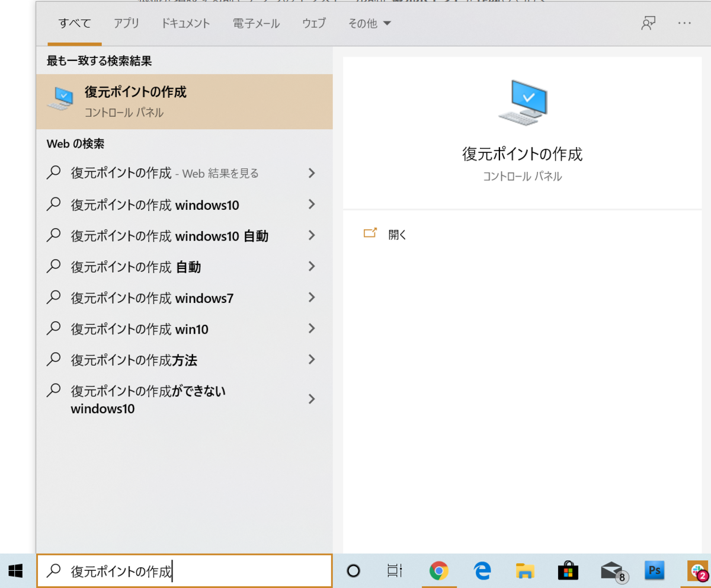The height and width of the screenshot is (588, 711).
Task: Switch to the すべて tab
Action: point(75,24)
